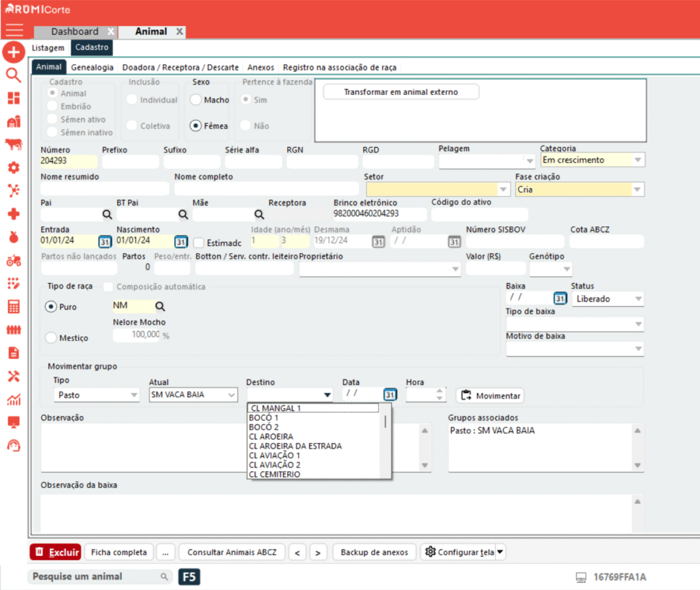Image resolution: width=700 pixels, height=590 pixels.
Task: Click the Movimentar button
Action: 490,396
